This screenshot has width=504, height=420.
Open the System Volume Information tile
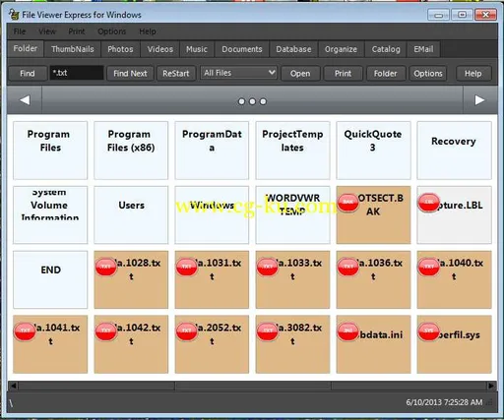pyautogui.click(x=50, y=214)
